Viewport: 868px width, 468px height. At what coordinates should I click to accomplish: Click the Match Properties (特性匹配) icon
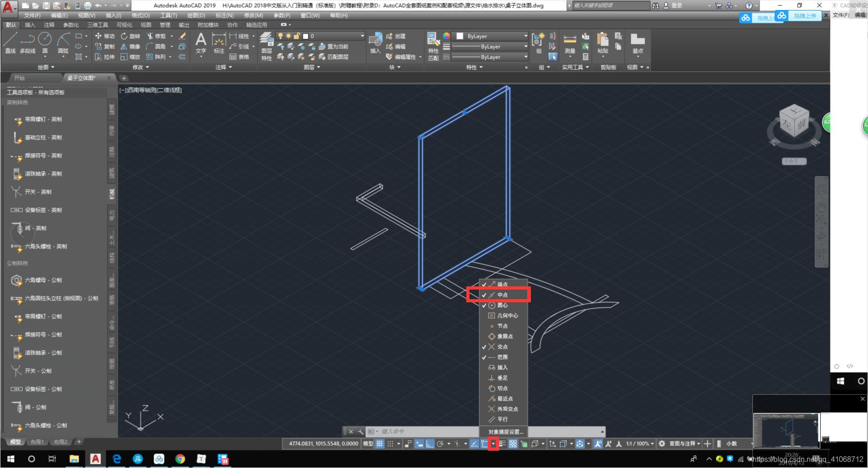pyautogui.click(x=433, y=46)
